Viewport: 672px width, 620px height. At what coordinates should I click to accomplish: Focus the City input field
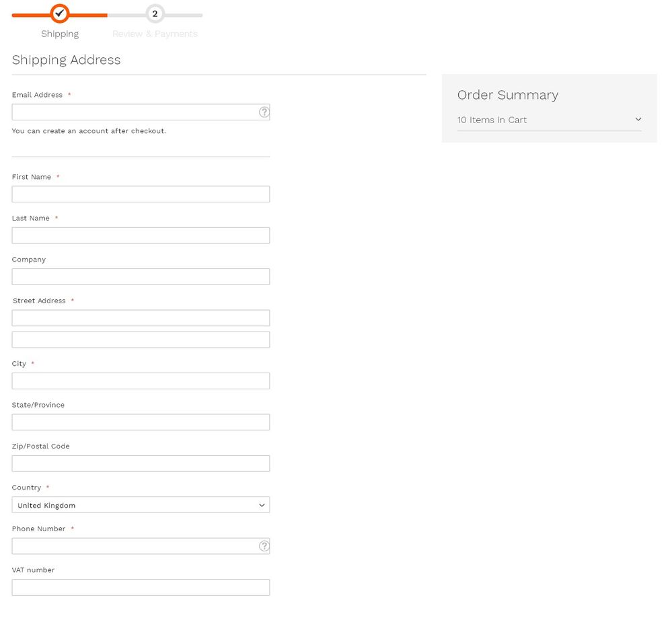pyautogui.click(x=141, y=381)
